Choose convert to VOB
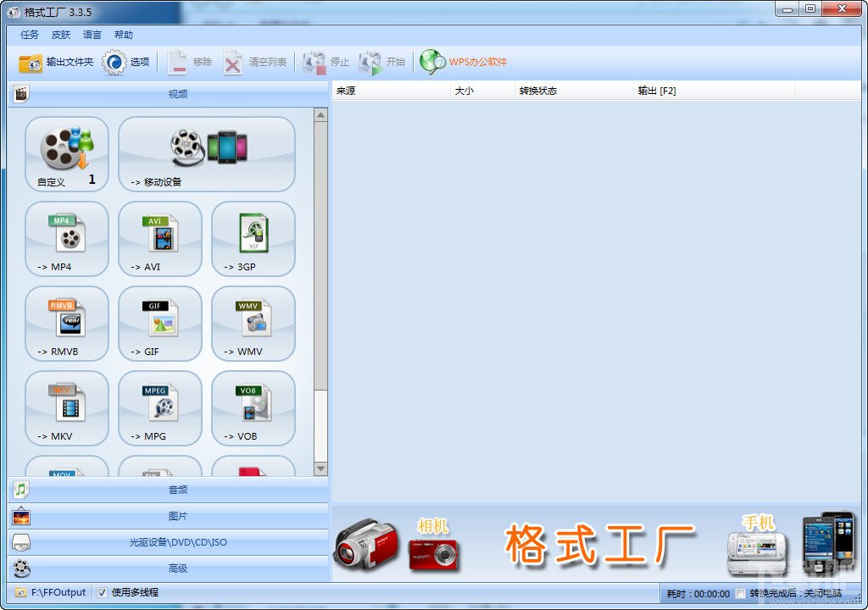Screen dimensions: 868x610 (253, 408)
